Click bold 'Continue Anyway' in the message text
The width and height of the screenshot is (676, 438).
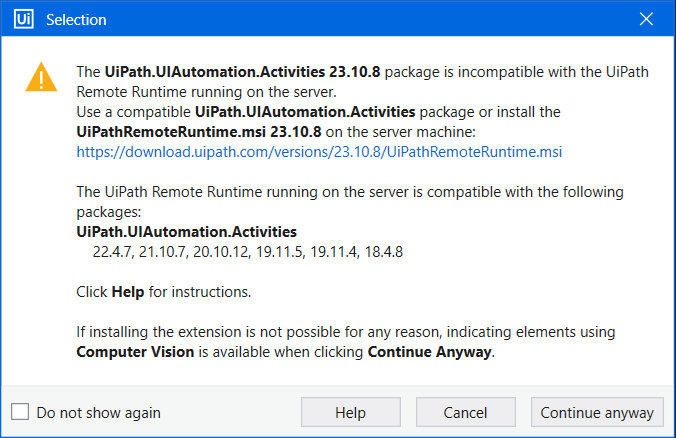tap(429, 352)
